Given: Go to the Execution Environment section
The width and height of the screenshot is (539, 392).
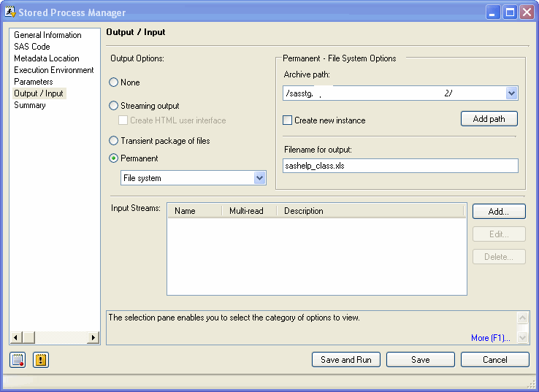Looking at the screenshot, I should coord(54,70).
